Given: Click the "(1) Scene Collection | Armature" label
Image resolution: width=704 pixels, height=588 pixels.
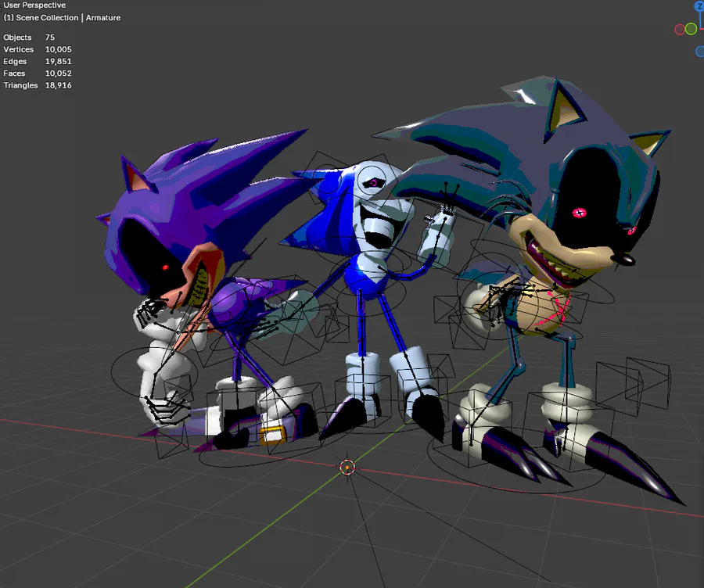Looking at the screenshot, I should (62, 17).
